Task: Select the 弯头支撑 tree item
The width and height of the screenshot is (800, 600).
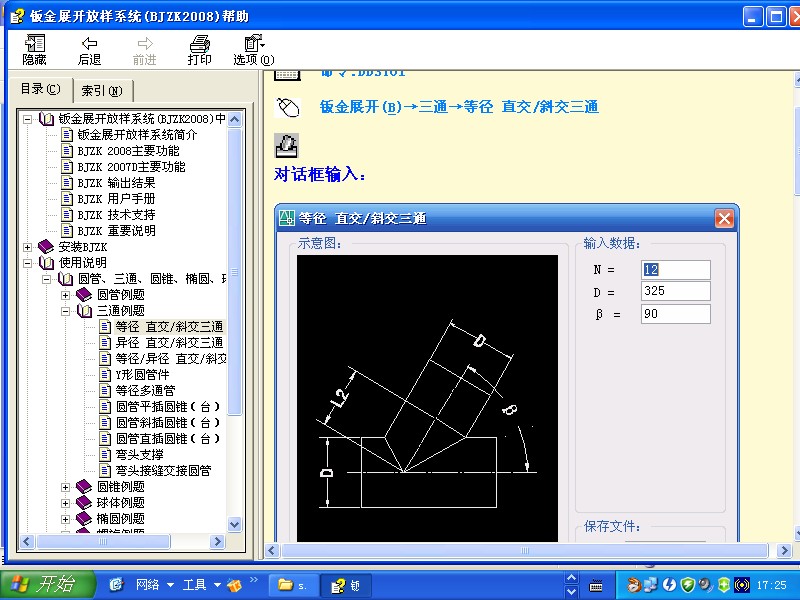Action: tap(139, 455)
